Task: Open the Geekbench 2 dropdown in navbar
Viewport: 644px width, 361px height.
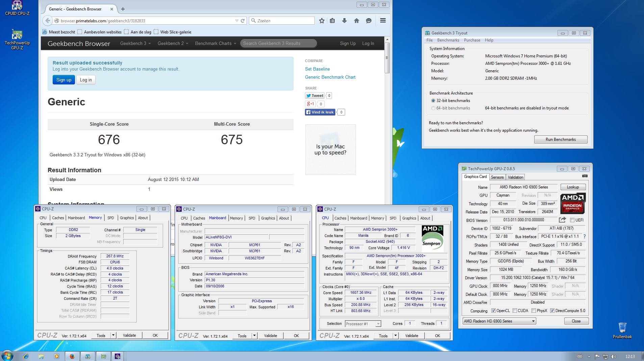Action: click(x=173, y=43)
